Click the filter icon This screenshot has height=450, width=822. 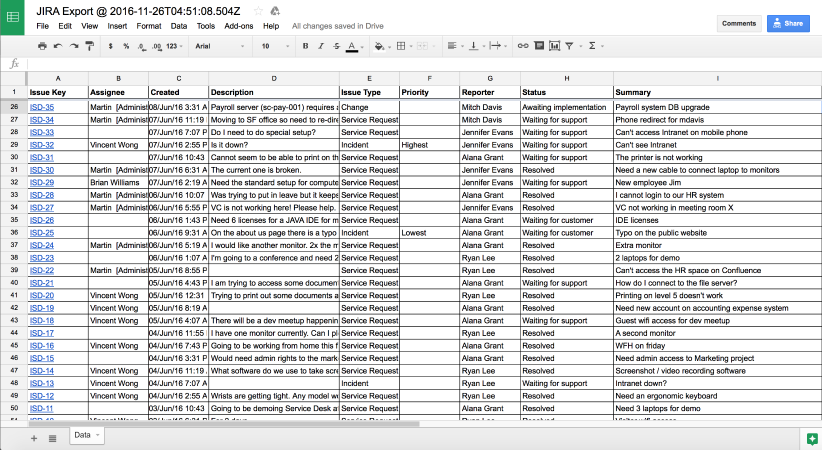click(571, 46)
